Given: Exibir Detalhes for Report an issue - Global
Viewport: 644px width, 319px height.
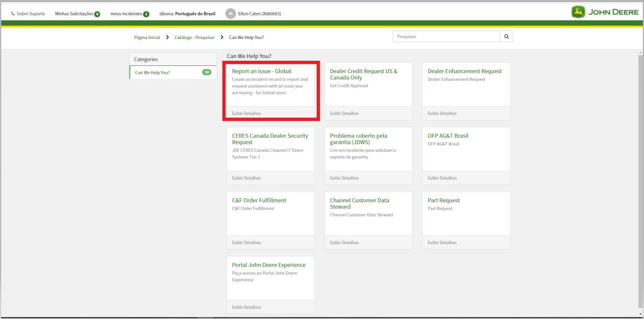Looking at the screenshot, I should tap(247, 113).
